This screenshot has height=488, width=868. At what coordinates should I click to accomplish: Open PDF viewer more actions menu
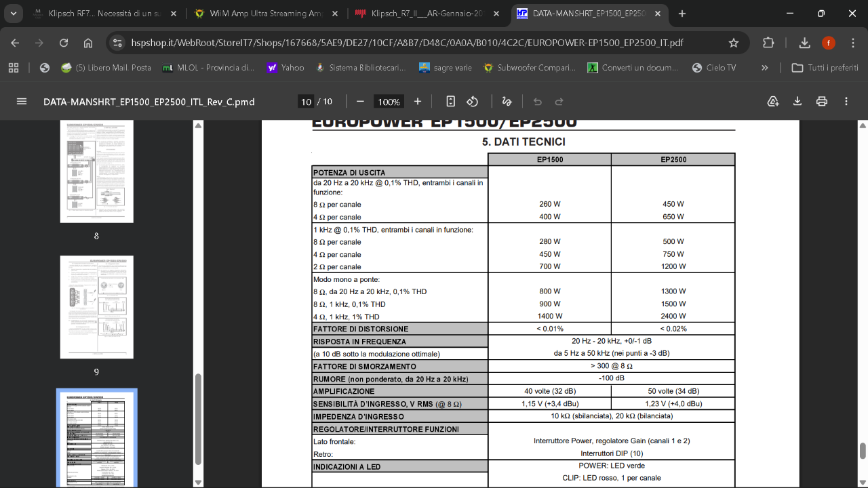tap(846, 102)
